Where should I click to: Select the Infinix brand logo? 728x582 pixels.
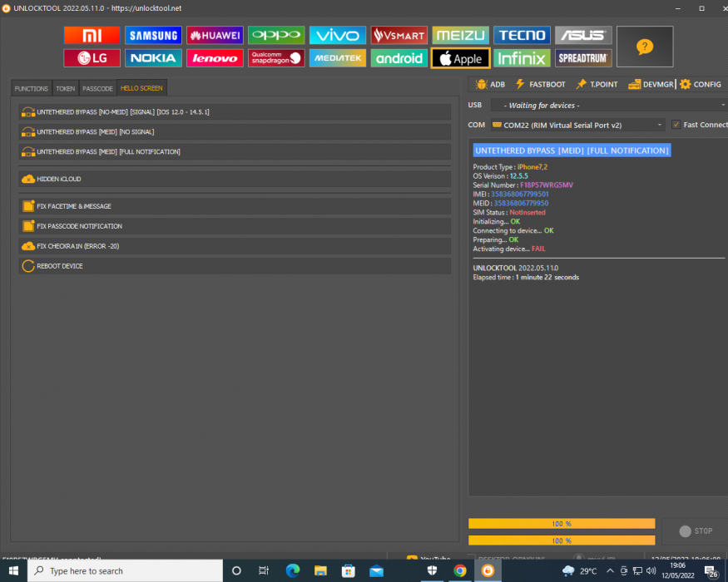coord(522,58)
